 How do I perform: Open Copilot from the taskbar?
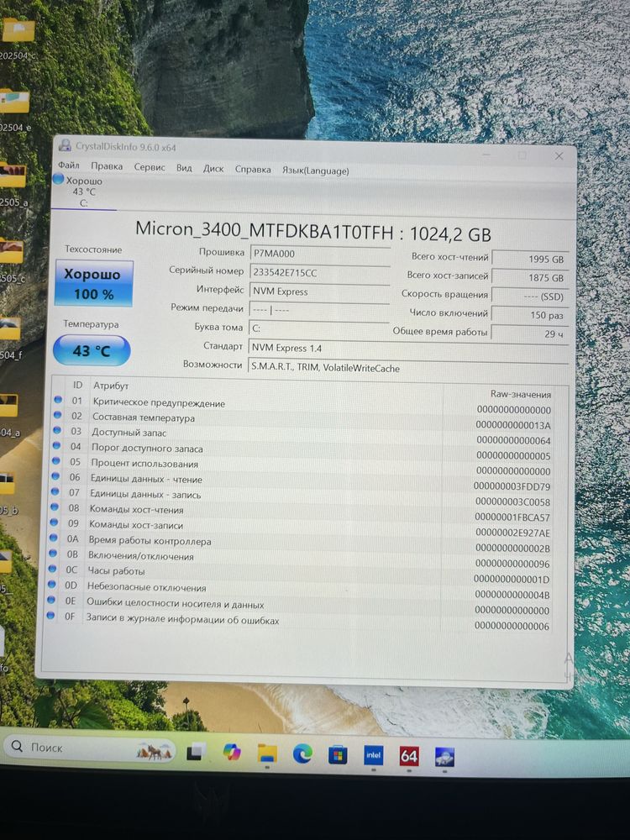coord(232,752)
